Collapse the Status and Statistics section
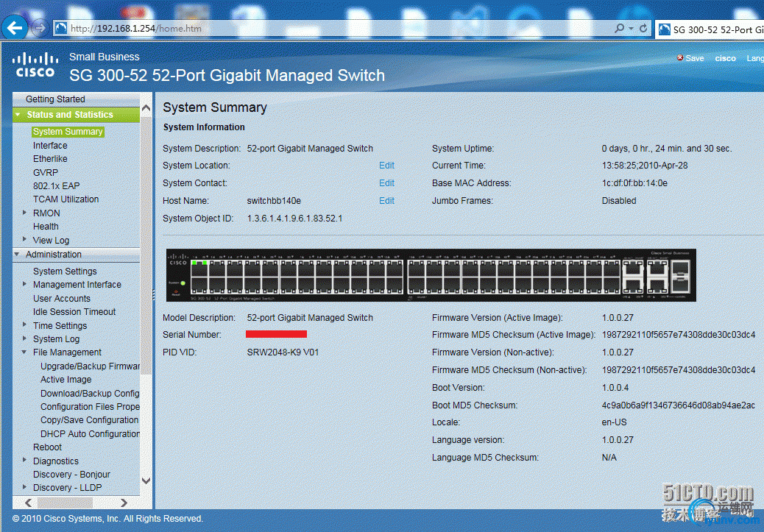 coord(18,115)
